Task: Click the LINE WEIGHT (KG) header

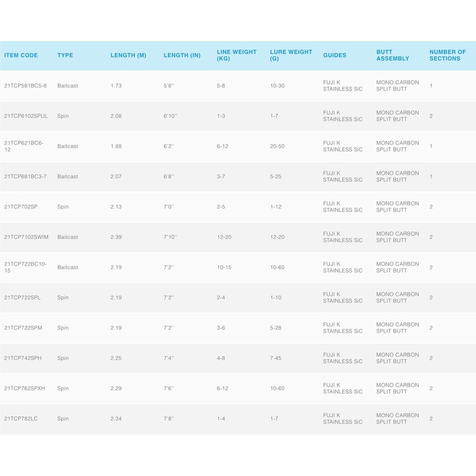Action: pos(236,55)
